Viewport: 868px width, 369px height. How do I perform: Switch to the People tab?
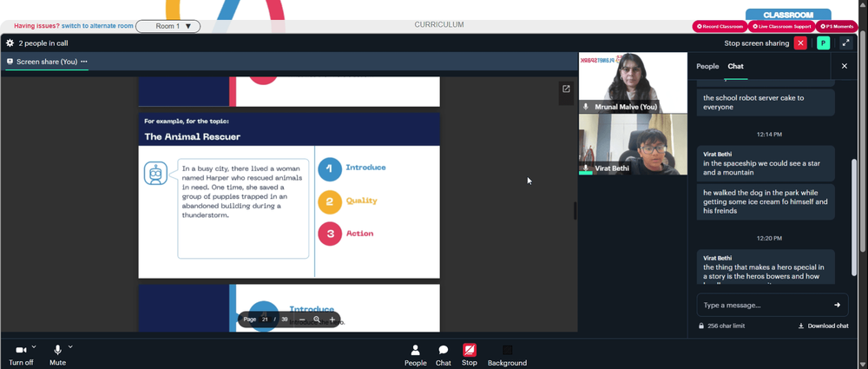pyautogui.click(x=707, y=66)
